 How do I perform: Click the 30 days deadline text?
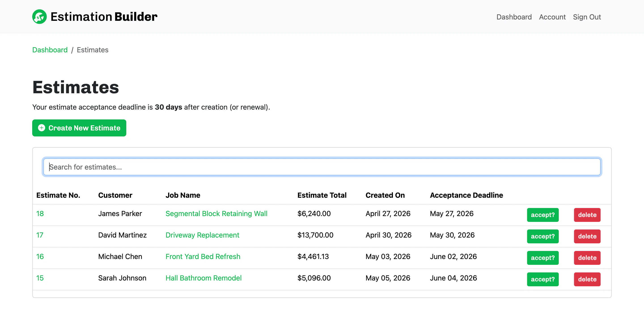(x=169, y=107)
